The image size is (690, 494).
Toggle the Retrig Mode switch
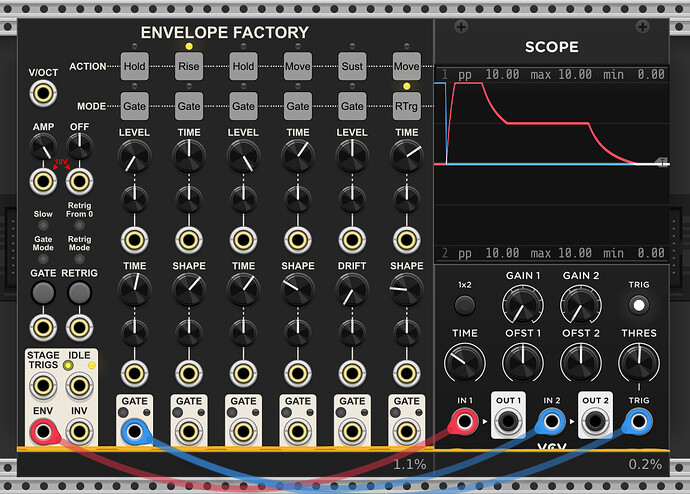79,259
